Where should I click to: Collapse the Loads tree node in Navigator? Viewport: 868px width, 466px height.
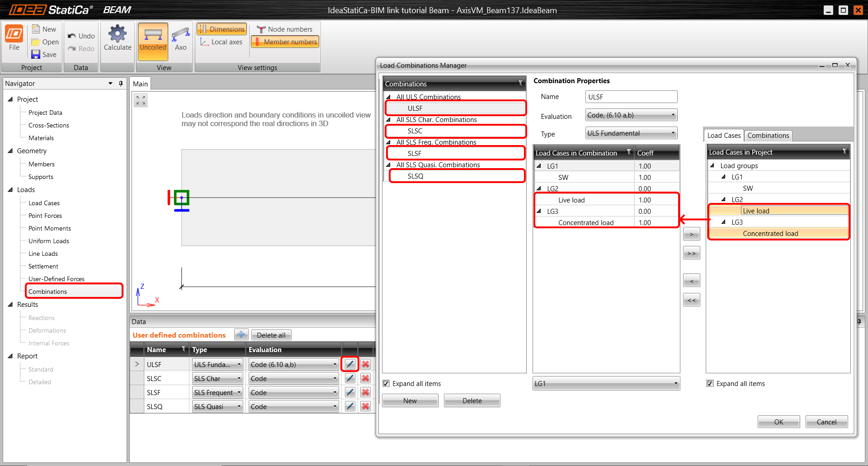tap(10, 190)
